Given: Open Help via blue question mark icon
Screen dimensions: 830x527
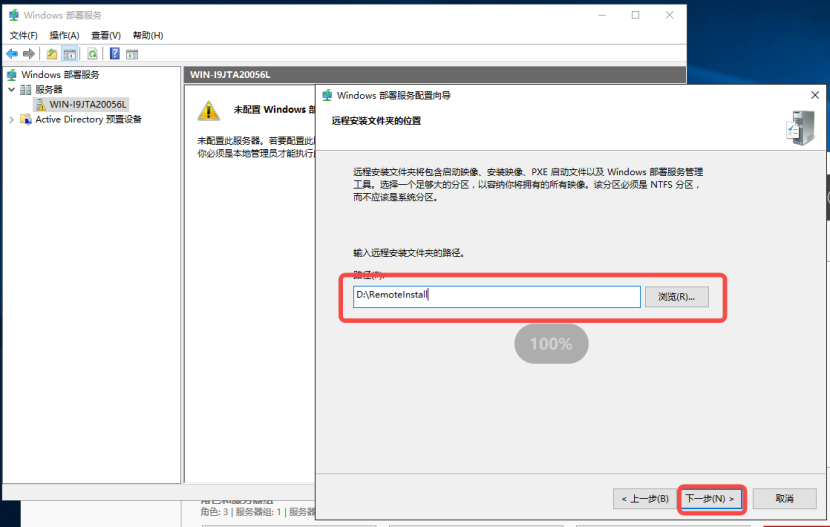Looking at the screenshot, I should 114,54.
